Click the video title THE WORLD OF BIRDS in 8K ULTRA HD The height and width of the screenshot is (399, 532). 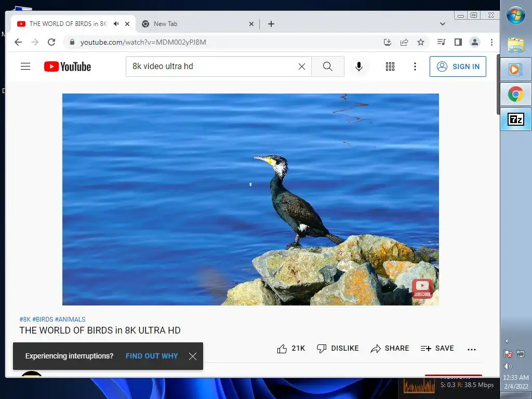pyautogui.click(x=100, y=330)
